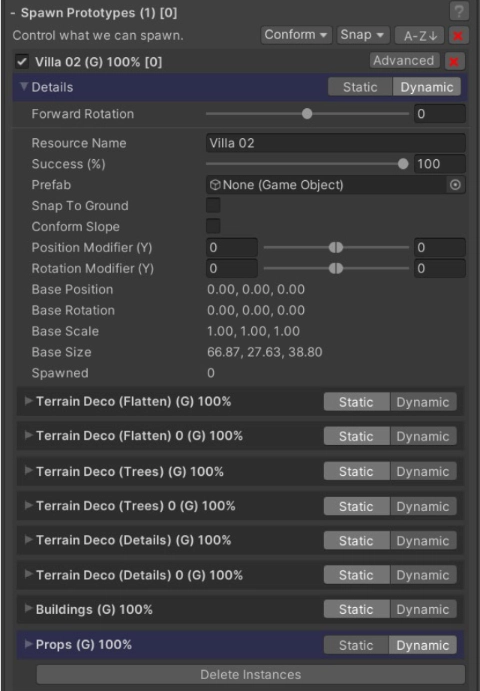Open the Prefab object picker circle
Viewport: 480px width, 691px height.
pyautogui.click(x=455, y=185)
